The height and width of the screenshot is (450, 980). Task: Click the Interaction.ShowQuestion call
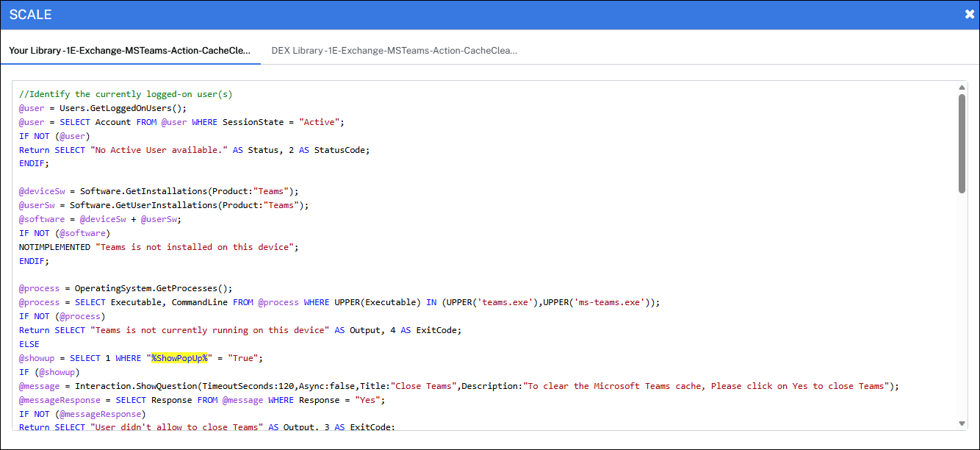[x=136, y=386]
